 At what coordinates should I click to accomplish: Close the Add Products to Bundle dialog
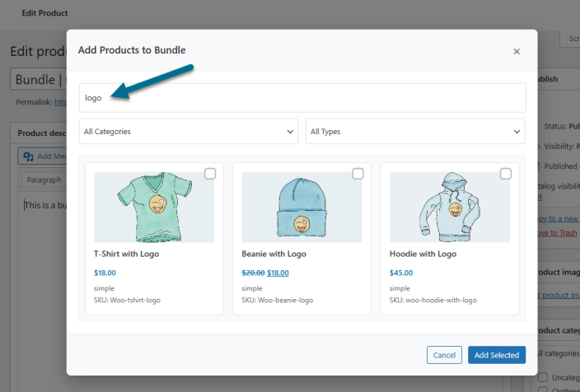coord(517,51)
